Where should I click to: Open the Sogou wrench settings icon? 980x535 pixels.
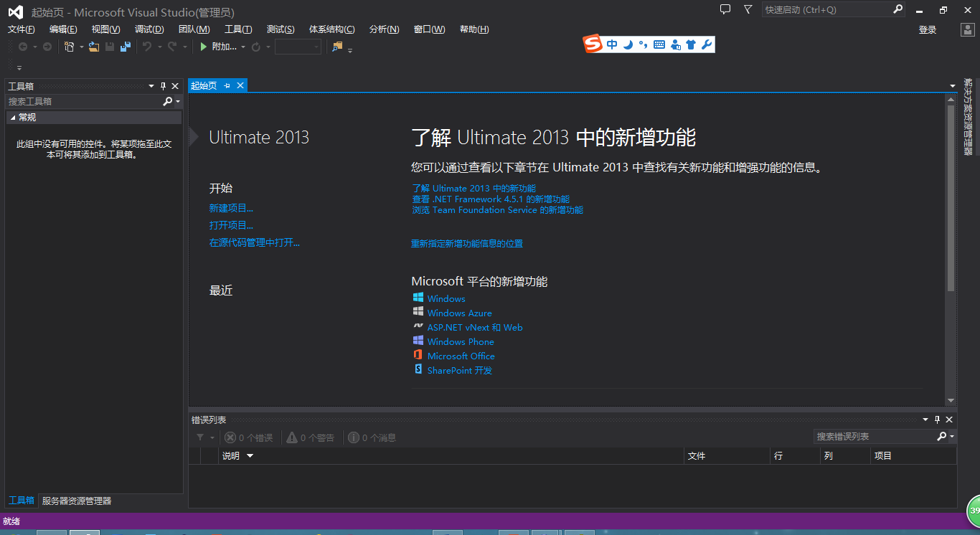(x=707, y=44)
